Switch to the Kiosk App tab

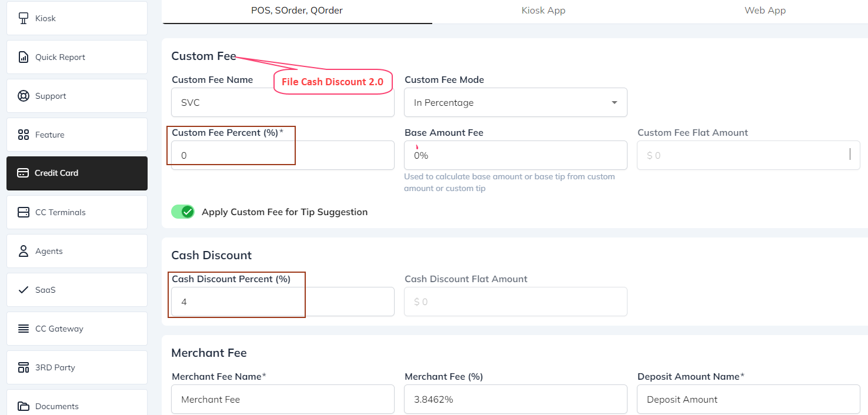[x=543, y=10]
